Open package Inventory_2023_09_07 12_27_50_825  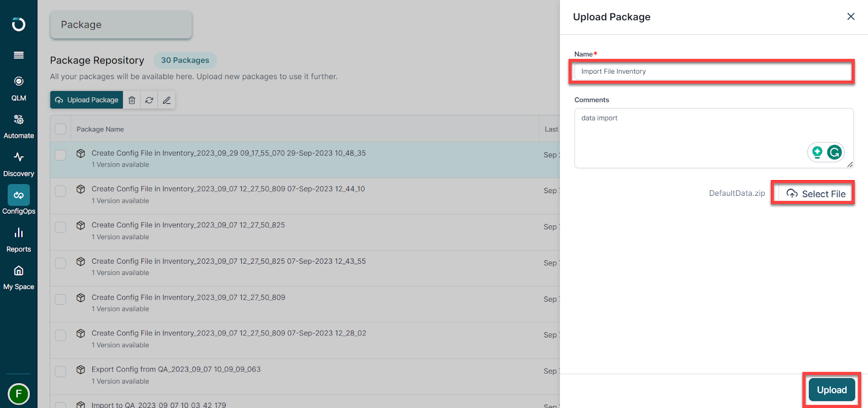(188, 225)
